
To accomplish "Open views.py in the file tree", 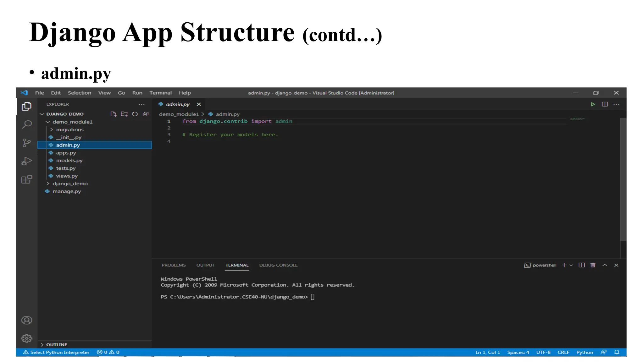I will (67, 176).
